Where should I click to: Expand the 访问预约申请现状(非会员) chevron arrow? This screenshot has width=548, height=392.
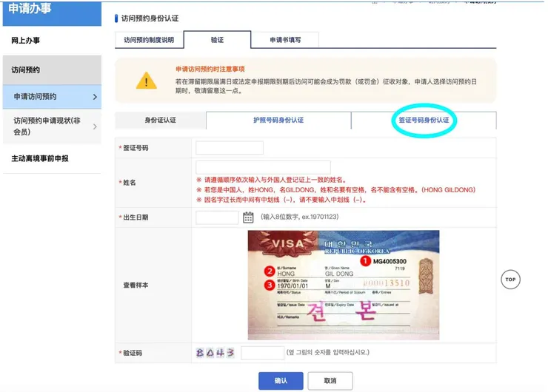pyautogui.click(x=95, y=126)
